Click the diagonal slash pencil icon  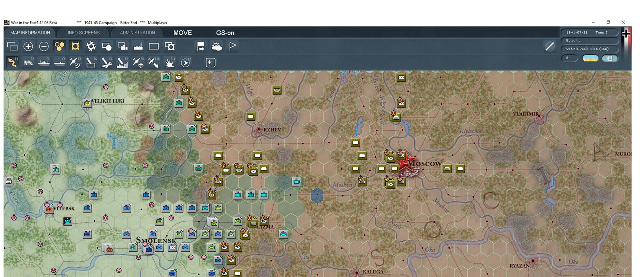click(x=549, y=46)
